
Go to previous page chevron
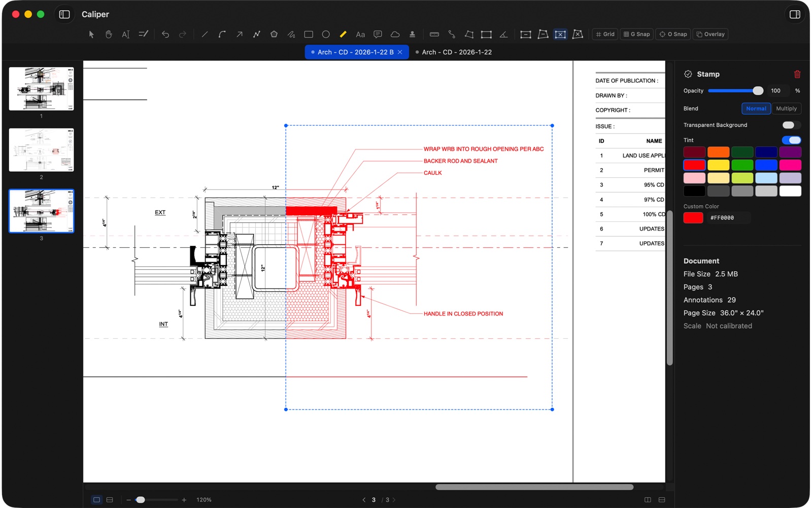click(x=364, y=500)
